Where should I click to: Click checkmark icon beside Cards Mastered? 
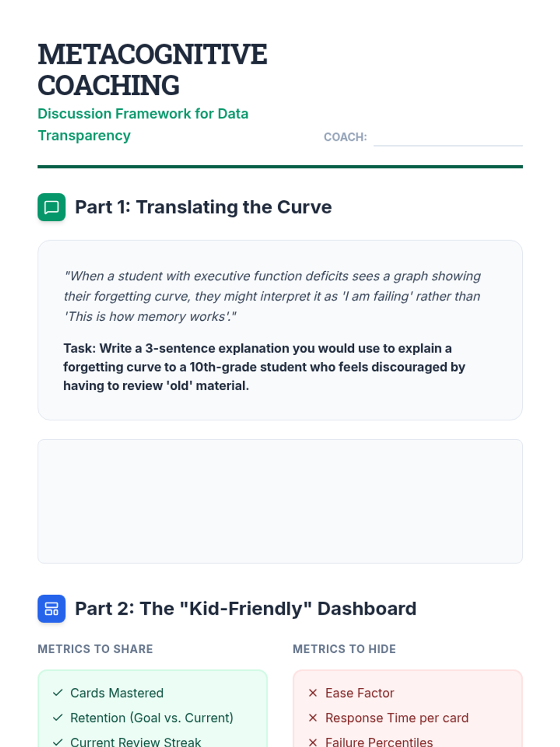pos(58,693)
